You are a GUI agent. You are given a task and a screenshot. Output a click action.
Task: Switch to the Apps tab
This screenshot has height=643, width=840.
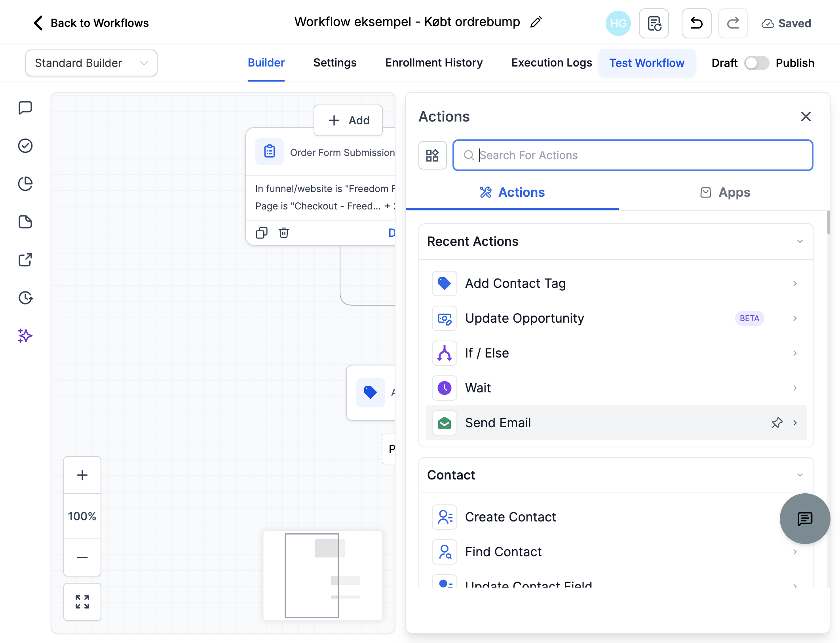[x=725, y=192]
